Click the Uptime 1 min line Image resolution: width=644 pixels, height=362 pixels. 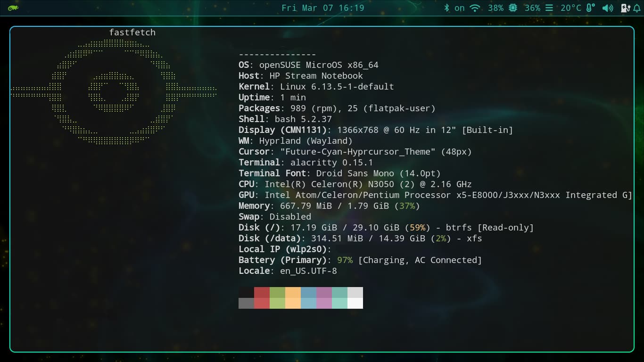tap(272, 98)
